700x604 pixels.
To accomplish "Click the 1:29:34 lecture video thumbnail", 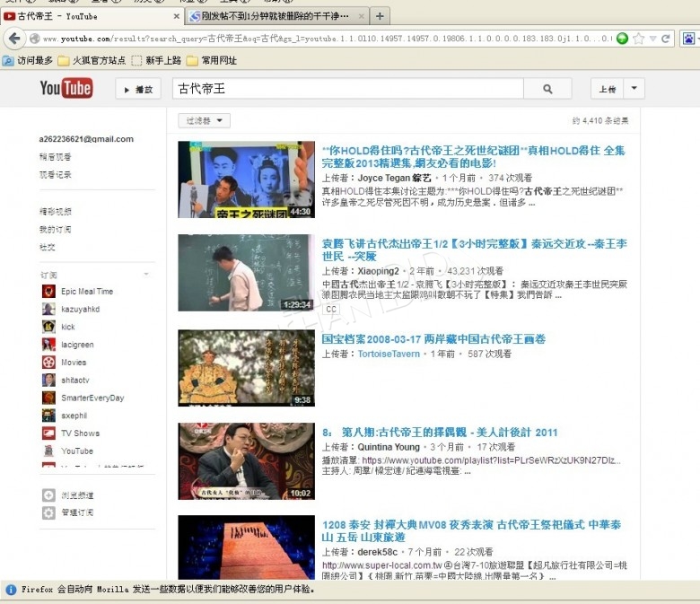I will pos(247,273).
